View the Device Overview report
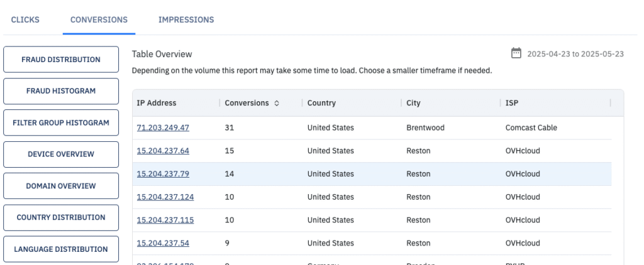This screenshot has width=644, height=265. (61, 154)
